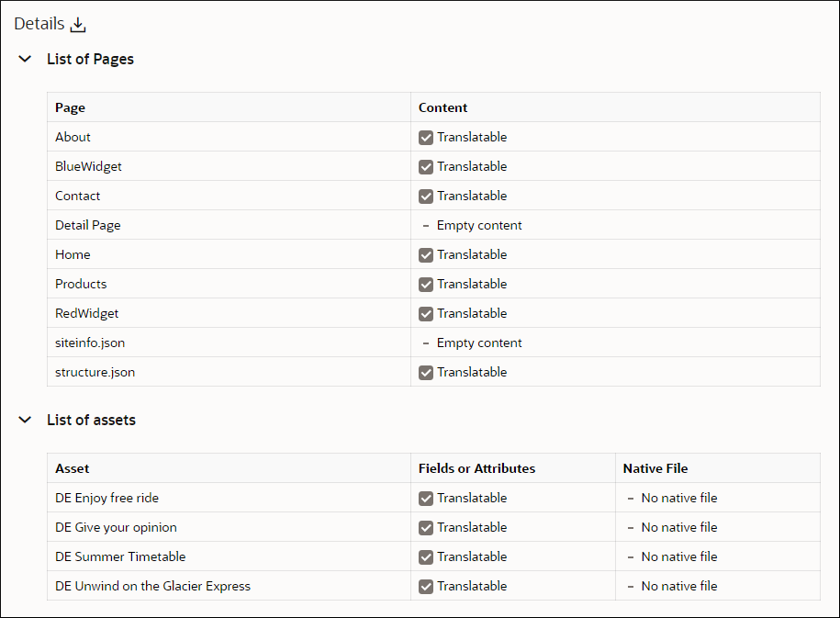Image resolution: width=840 pixels, height=618 pixels.
Task: Click the DE Summer Timetable asset name
Action: click(120, 556)
